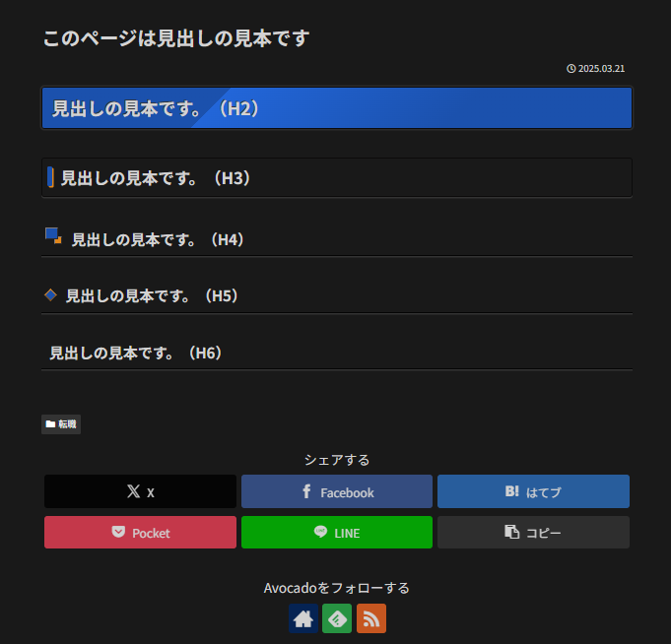This screenshot has height=644, width=671.
Task: Click the Avocadoをフォローする label
Action: (x=337, y=588)
